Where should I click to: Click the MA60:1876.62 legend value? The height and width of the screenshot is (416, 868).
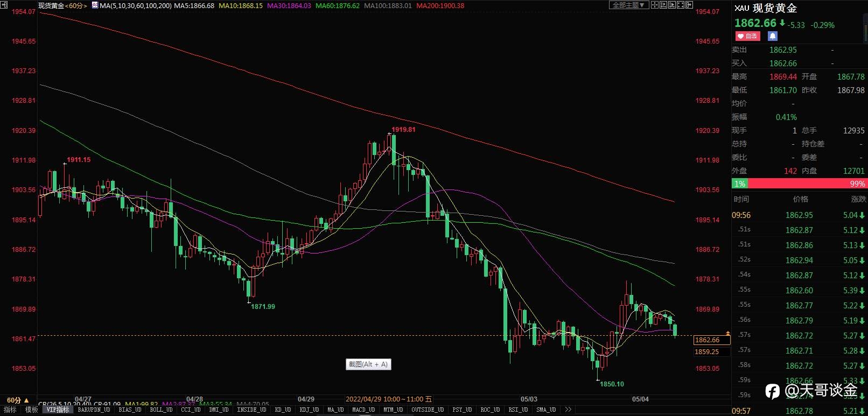tap(338, 6)
